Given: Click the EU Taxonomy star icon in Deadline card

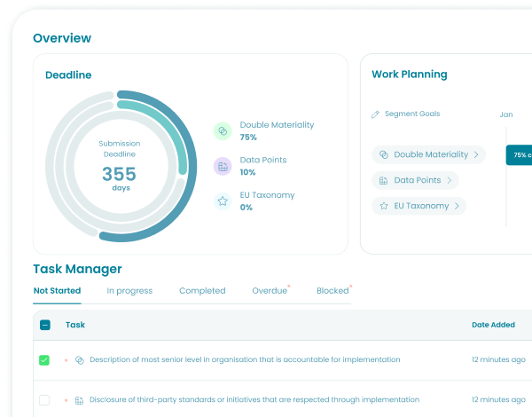Looking at the screenshot, I should tap(223, 201).
